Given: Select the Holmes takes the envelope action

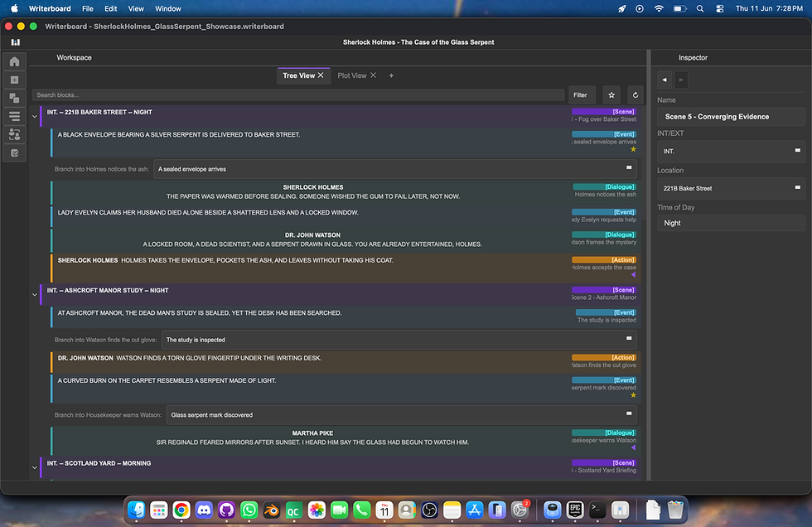Looking at the screenshot, I should click(x=346, y=268).
